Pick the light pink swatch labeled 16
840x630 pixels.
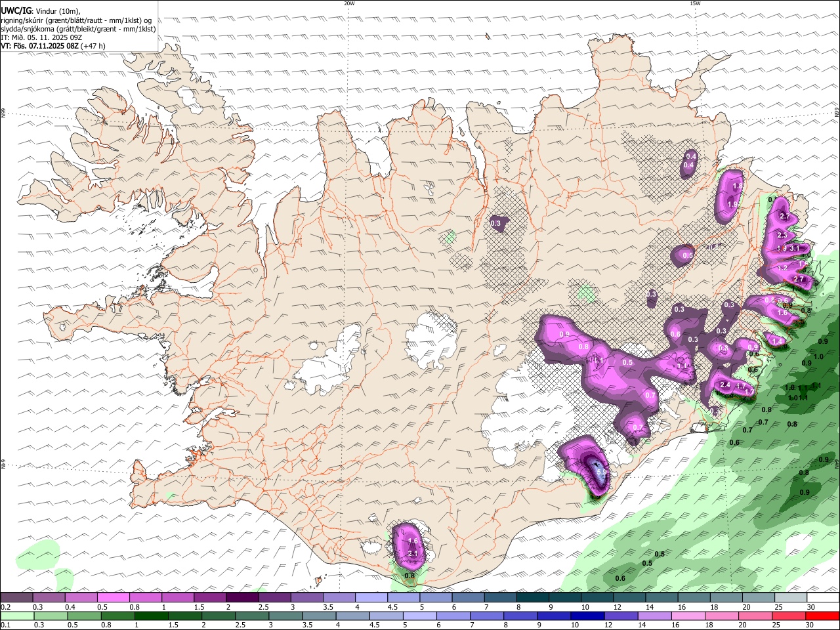point(689,616)
